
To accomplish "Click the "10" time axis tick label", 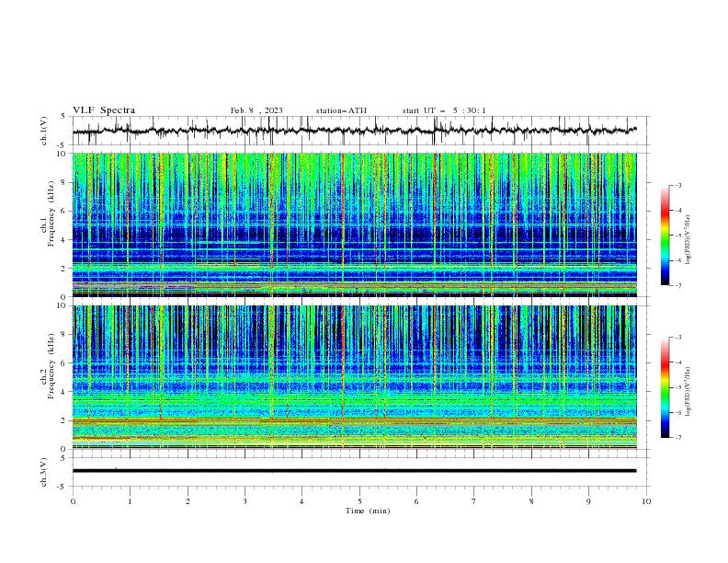I will pos(646,501).
